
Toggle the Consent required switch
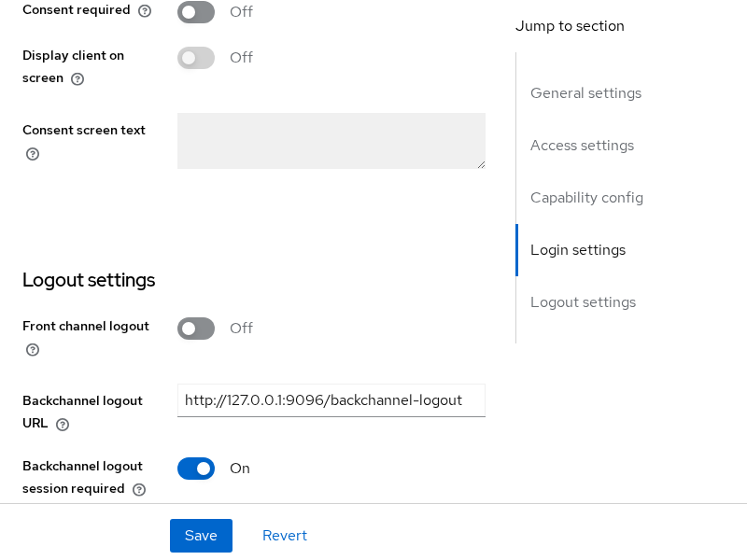pos(196,12)
